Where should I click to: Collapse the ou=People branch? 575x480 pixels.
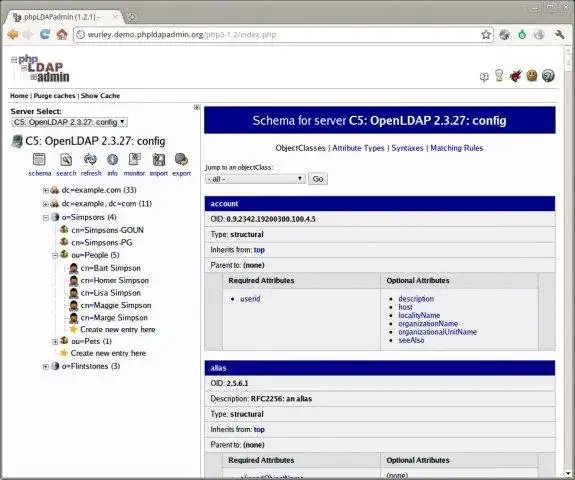[x=55, y=255]
